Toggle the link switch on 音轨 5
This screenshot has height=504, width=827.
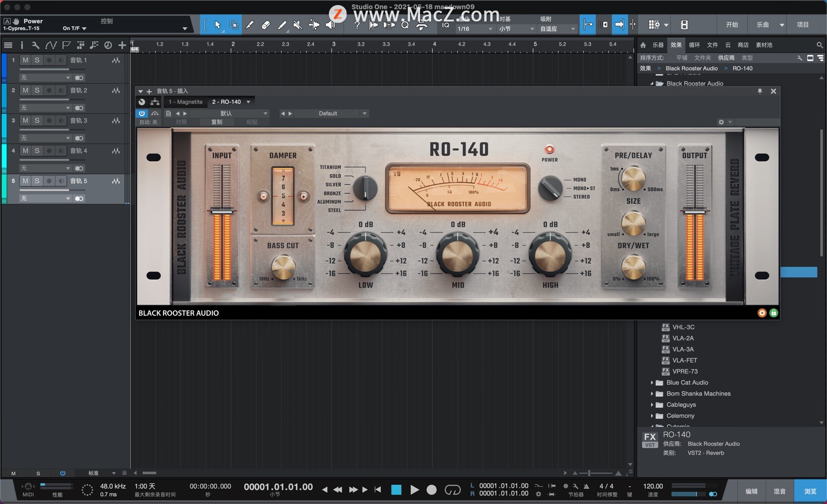(79, 199)
